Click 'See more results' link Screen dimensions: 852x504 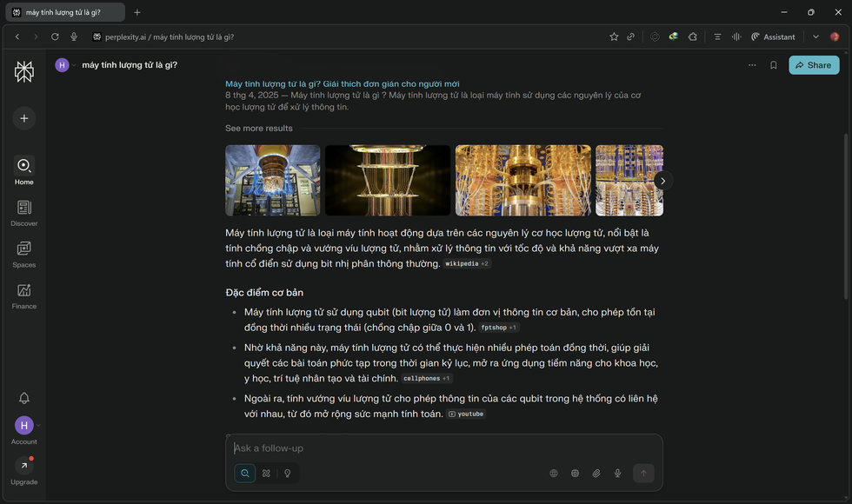tap(259, 129)
